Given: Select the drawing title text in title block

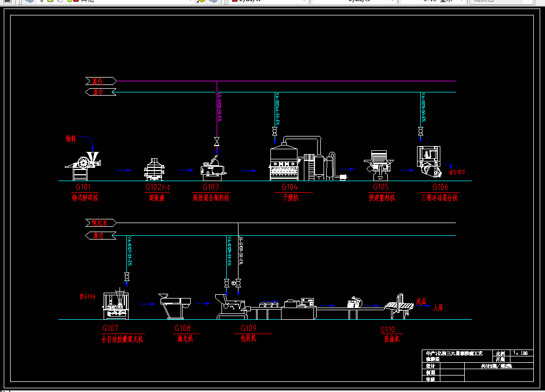Looking at the screenshot, I should (x=454, y=356).
